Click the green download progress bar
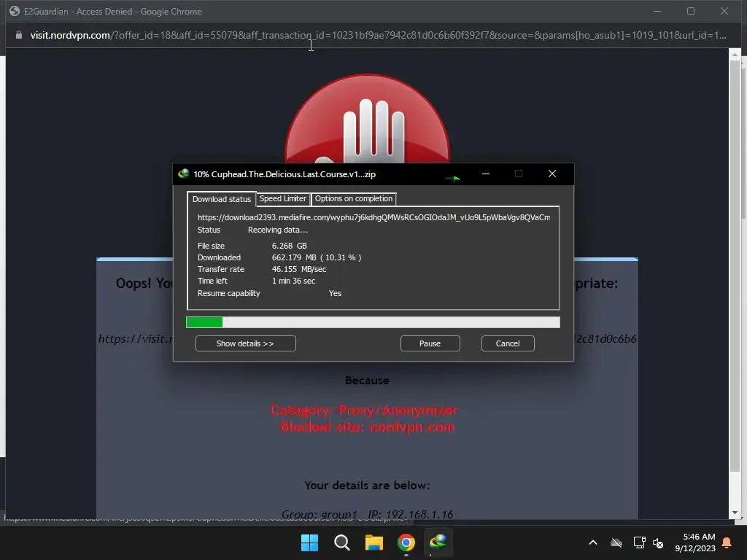This screenshot has height=560, width=747. point(373,322)
